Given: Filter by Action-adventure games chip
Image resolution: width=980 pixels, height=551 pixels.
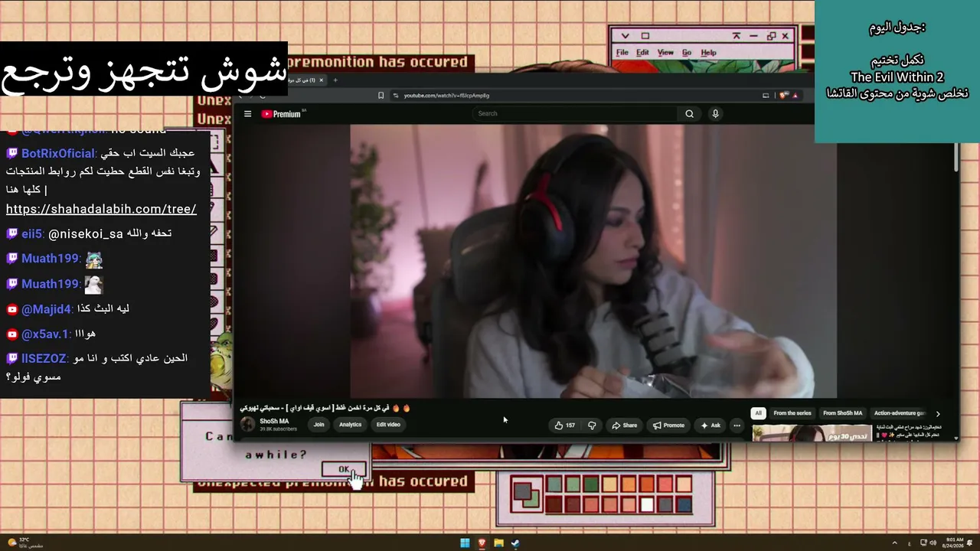Looking at the screenshot, I should (900, 413).
